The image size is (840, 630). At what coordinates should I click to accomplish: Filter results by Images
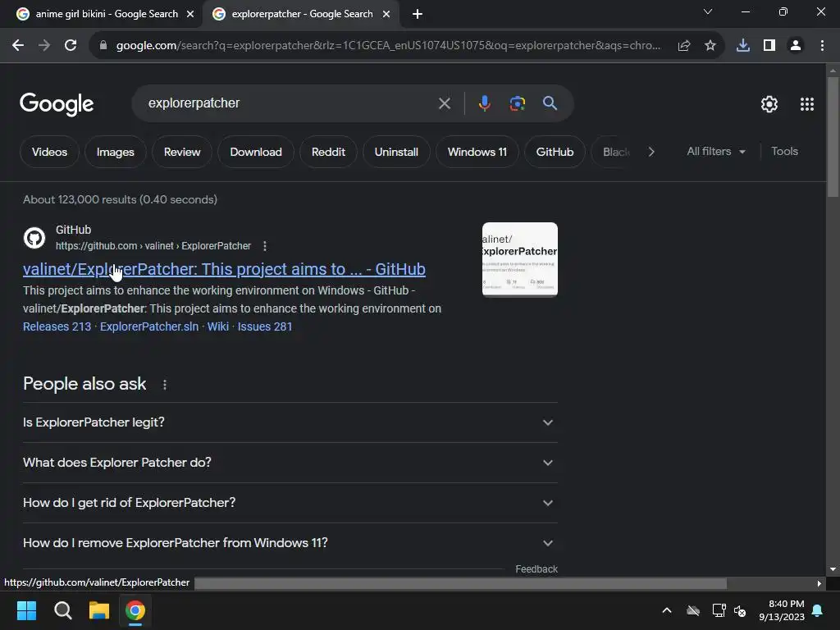click(115, 152)
